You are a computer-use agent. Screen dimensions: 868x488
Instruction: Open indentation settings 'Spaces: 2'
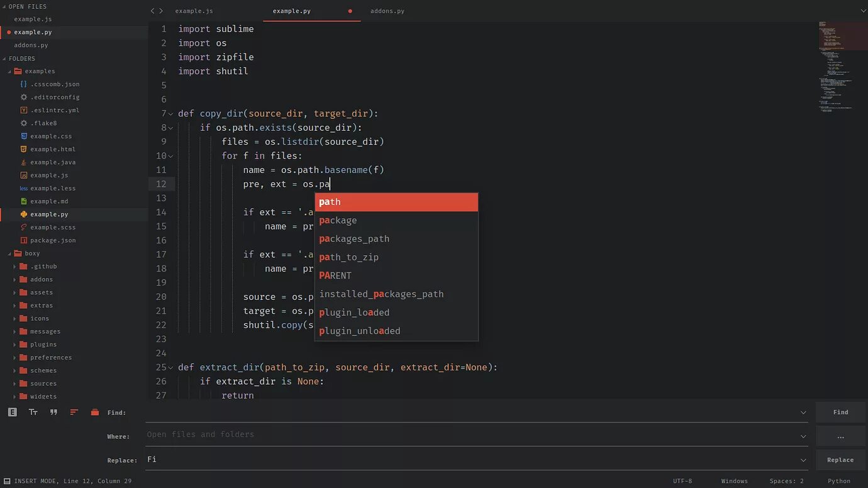pyautogui.click(x=786, y=481)
